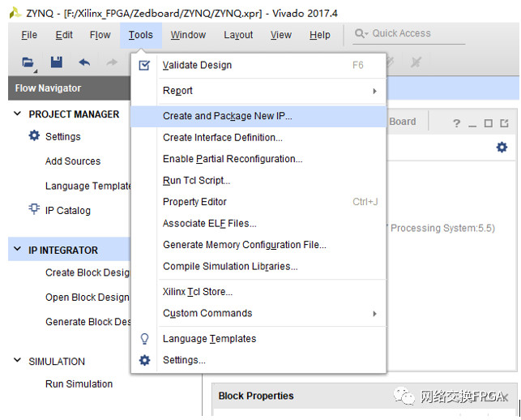Click the Validate Design checkmark icon
Viewport: 521px width, 420px height.
click(144, 65)
